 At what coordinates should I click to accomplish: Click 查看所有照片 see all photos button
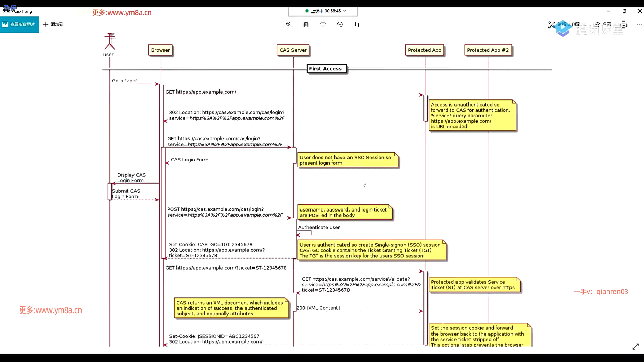click(x=19, y=24)
